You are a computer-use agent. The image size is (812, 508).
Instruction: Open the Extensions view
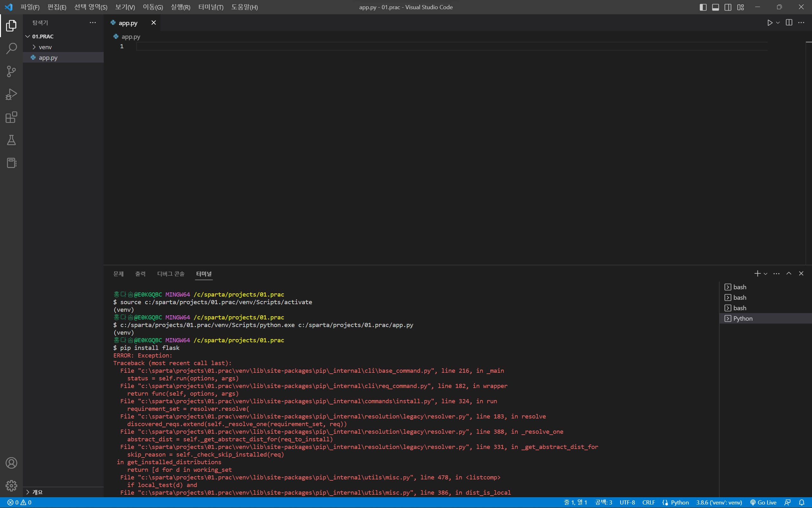tap(11, 117)
